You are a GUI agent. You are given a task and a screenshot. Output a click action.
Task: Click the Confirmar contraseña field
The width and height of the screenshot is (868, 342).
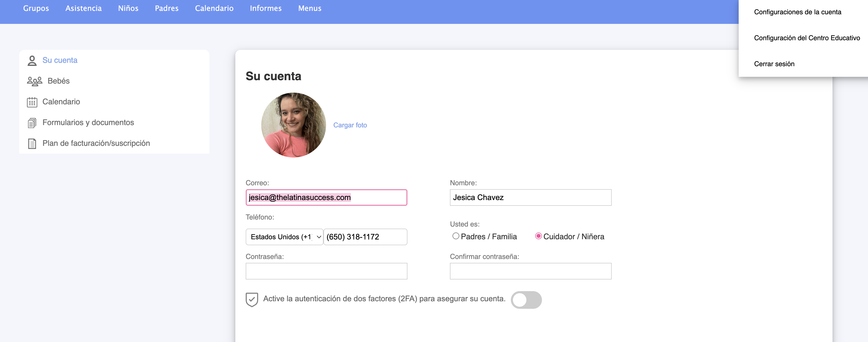pyautogui.click(x=530, y=271)
